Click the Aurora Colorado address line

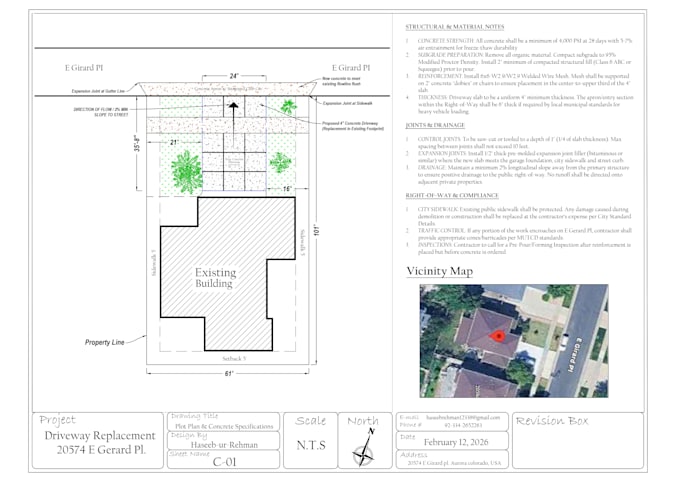point(454,463)
